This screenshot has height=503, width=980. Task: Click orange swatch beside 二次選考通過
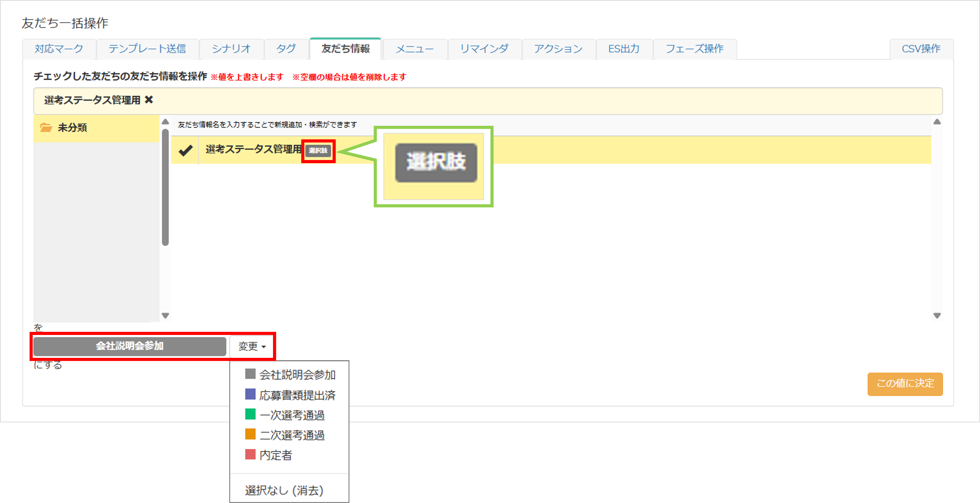[250, 434]
